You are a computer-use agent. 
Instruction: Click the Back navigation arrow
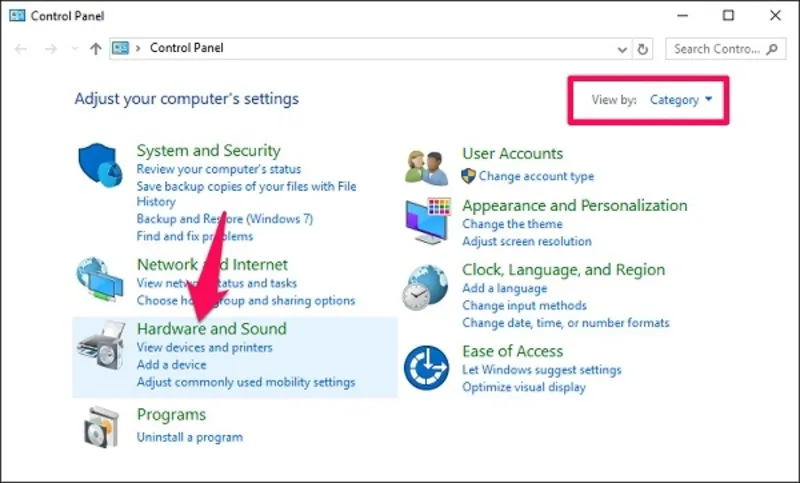point(21,49)
